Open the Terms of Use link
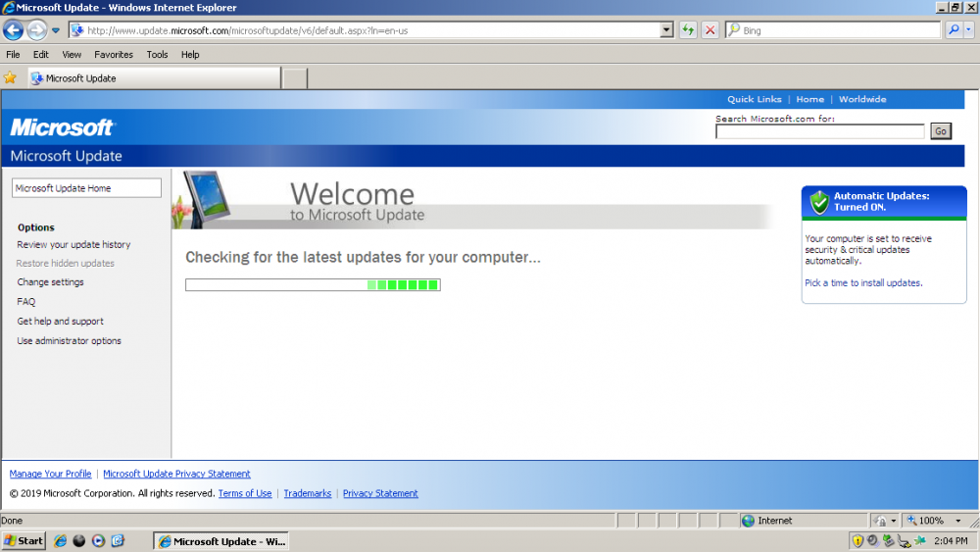This screenshot has width=980, height=552. tap(245, 493)
